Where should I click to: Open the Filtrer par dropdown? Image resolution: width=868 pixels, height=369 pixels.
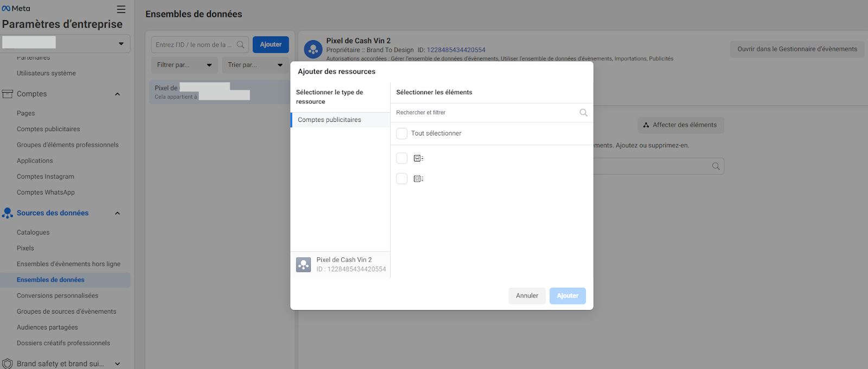184,65
